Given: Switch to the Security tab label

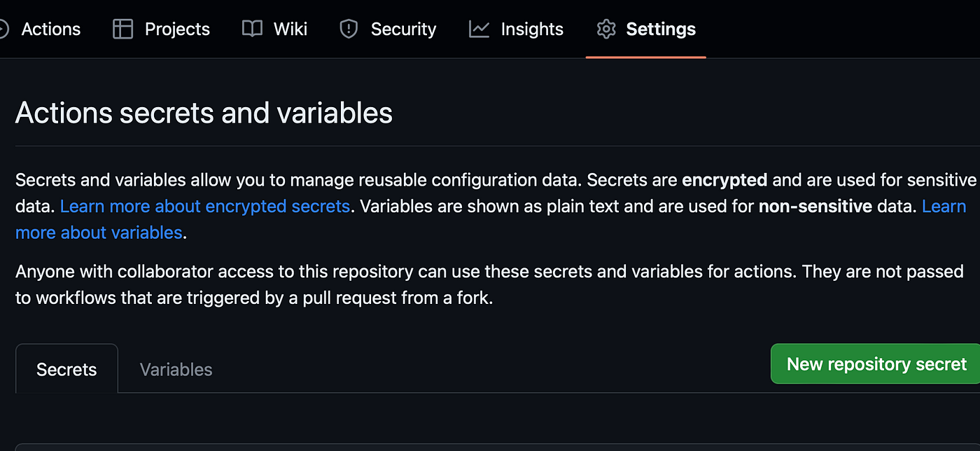Looking at the screenshot, I should [403, 29].
